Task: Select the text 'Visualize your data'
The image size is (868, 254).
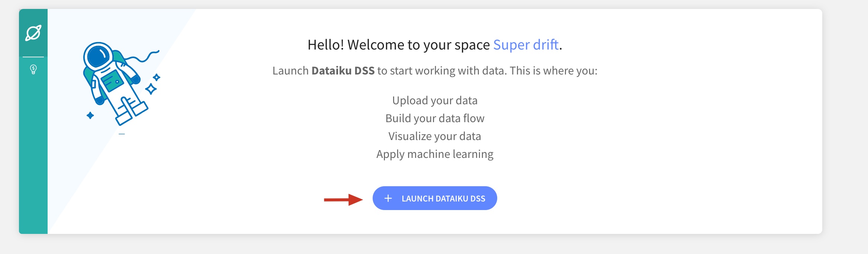Action: point(435,136)
